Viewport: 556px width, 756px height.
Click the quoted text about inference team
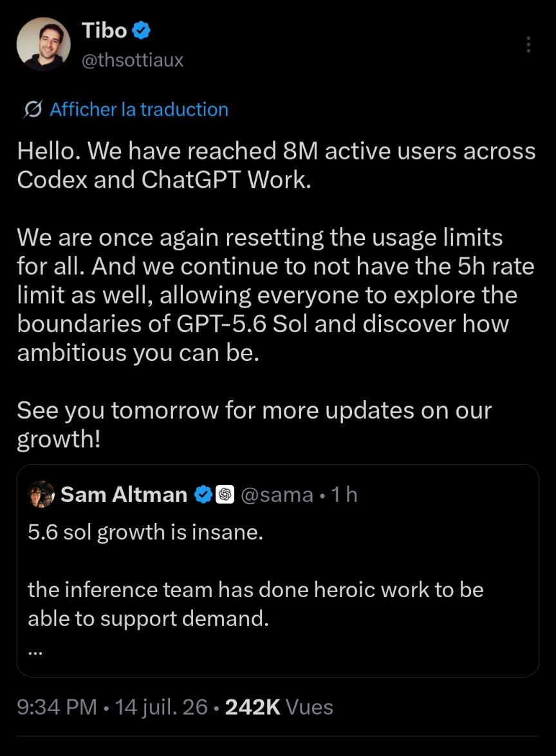(x=255, y=604)
